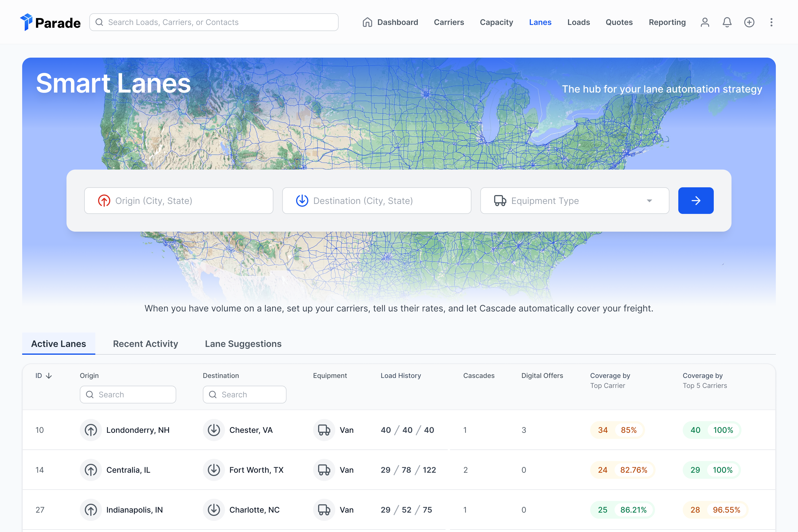
Task: Open the Reporting menu item
Action: 667,22
